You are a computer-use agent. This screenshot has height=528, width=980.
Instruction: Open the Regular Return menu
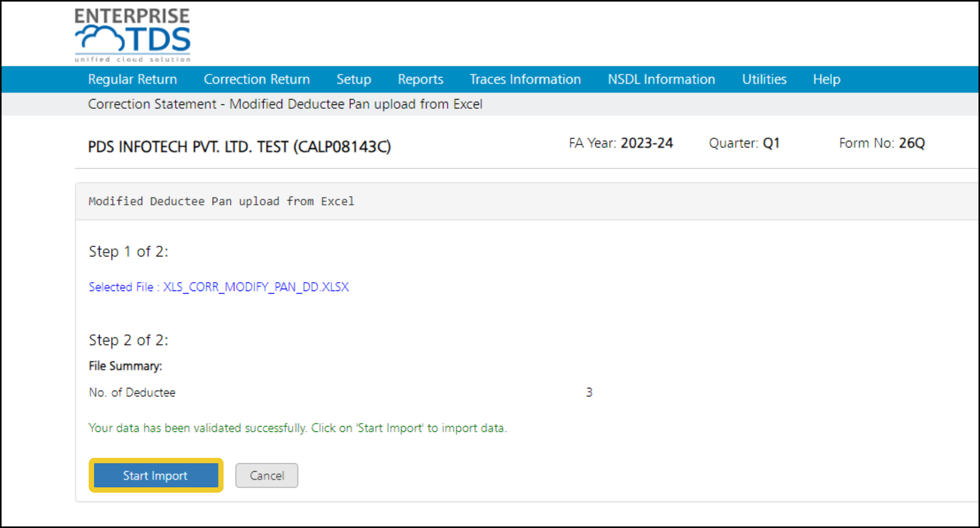tap(132, 79)
